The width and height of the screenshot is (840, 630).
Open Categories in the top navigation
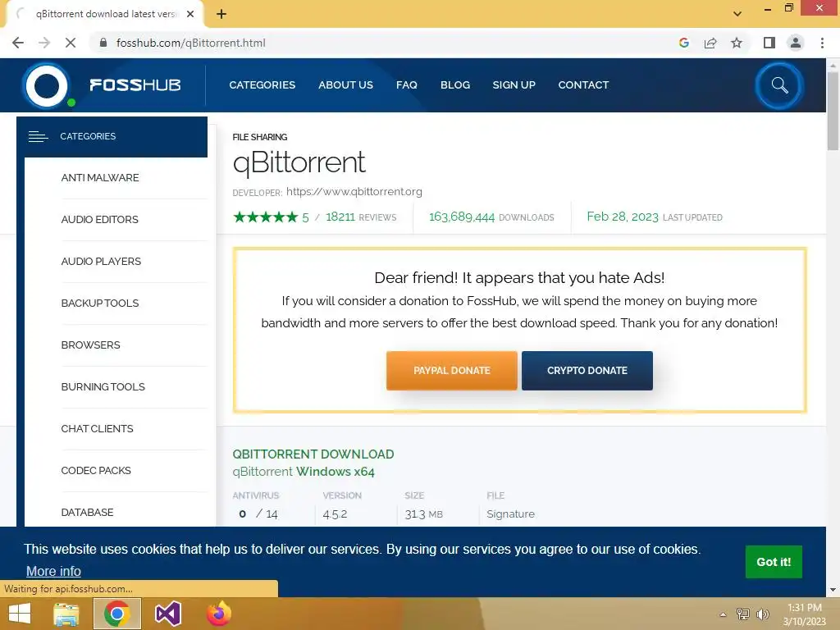[x=262, y=84]
